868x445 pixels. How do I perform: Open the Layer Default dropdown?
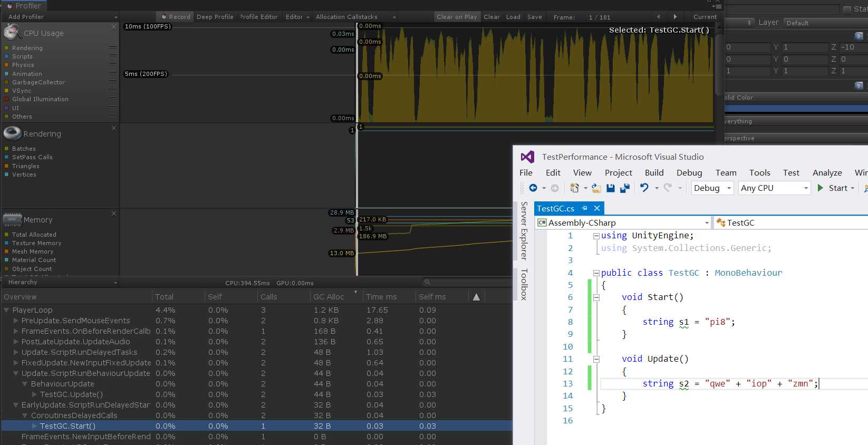(x=825, y=23)
